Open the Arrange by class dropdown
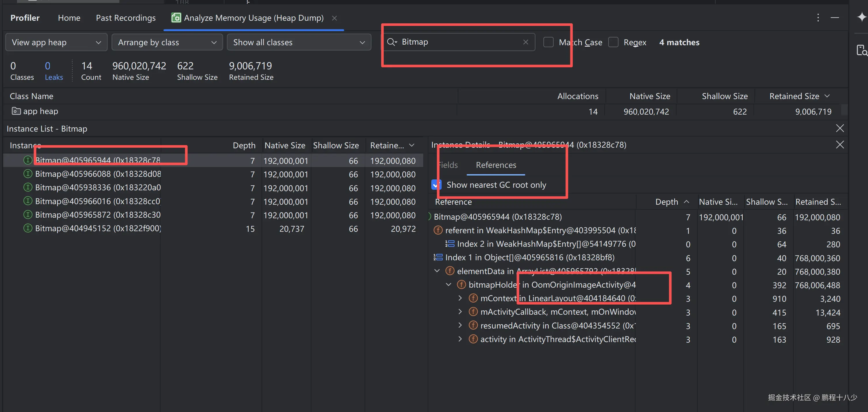Screen dimensions: 868x412 pyautogui.click(x=167, y=42)
